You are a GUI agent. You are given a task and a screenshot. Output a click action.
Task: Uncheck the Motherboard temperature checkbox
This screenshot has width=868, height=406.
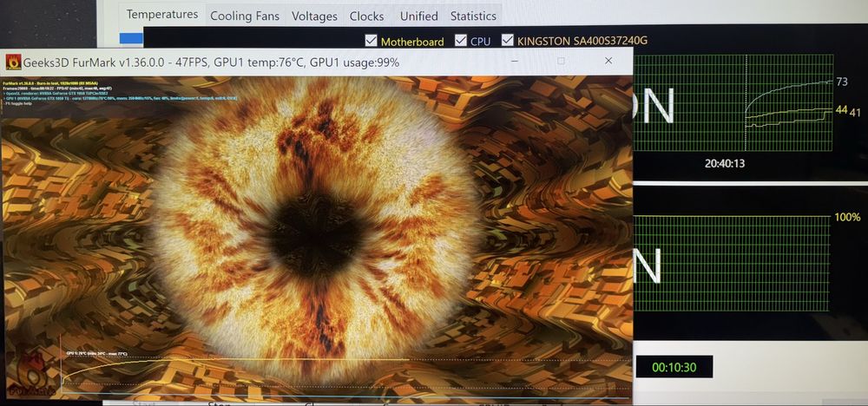(371, 41)
